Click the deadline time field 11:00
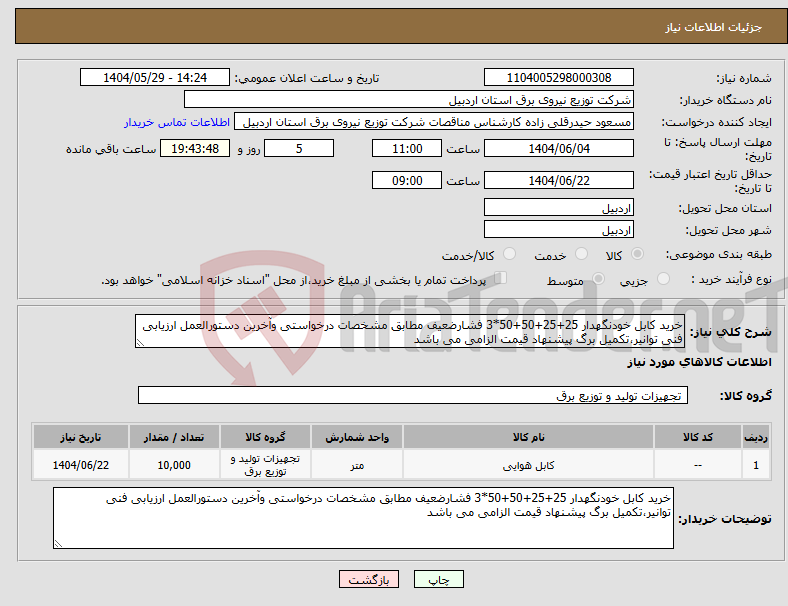This screenshot has height=606, width=788. 407,148
